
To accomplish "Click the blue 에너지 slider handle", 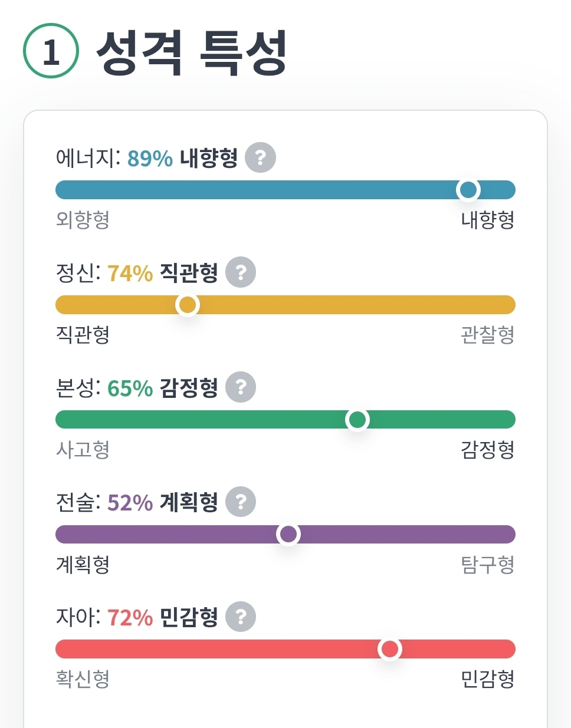I will pyautogui.click(x=468, y=190).
